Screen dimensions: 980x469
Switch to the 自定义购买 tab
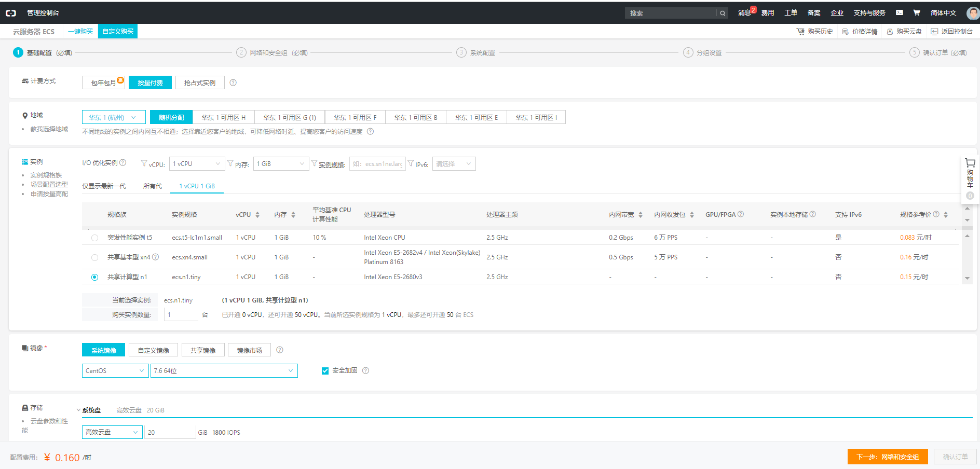coord(118,32)
